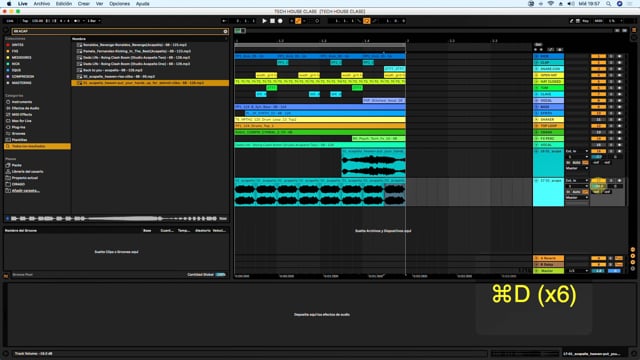
Task: Solo the CLAP track
Action: pos(611,63)
